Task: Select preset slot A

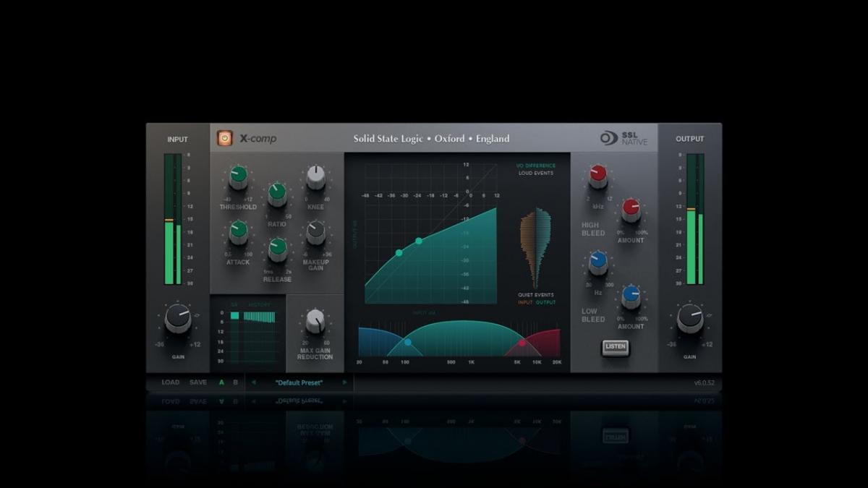Action: pos(221,382)
